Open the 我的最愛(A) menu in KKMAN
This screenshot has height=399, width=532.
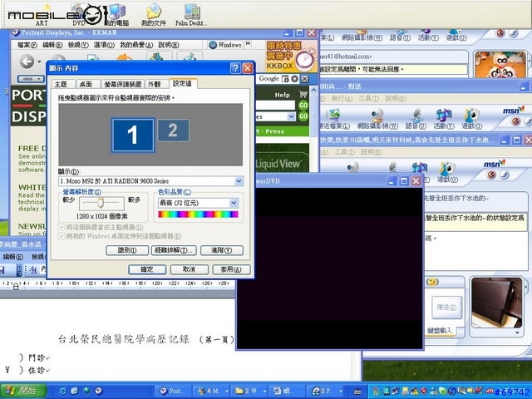pyautogui.click(x=136, y=45)
